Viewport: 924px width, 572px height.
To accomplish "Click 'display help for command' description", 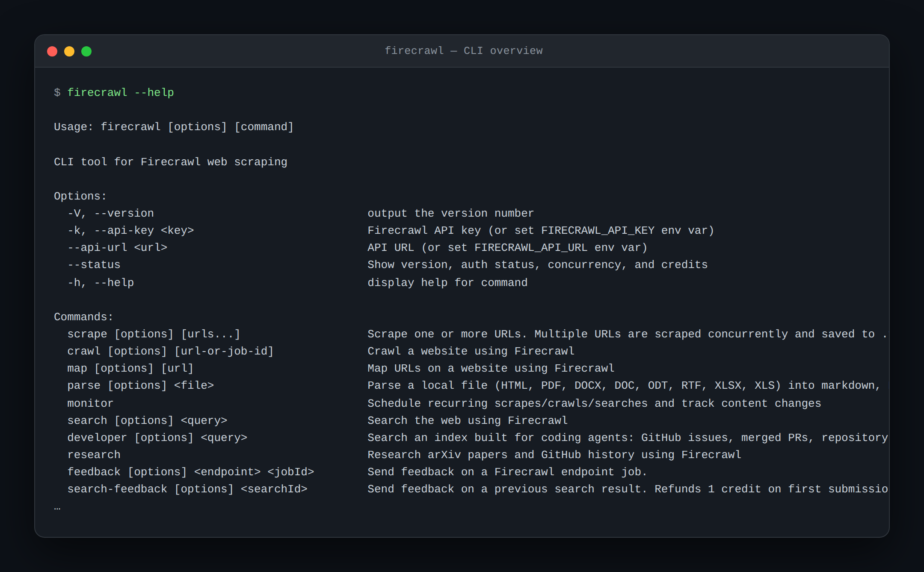I will 447,283.
